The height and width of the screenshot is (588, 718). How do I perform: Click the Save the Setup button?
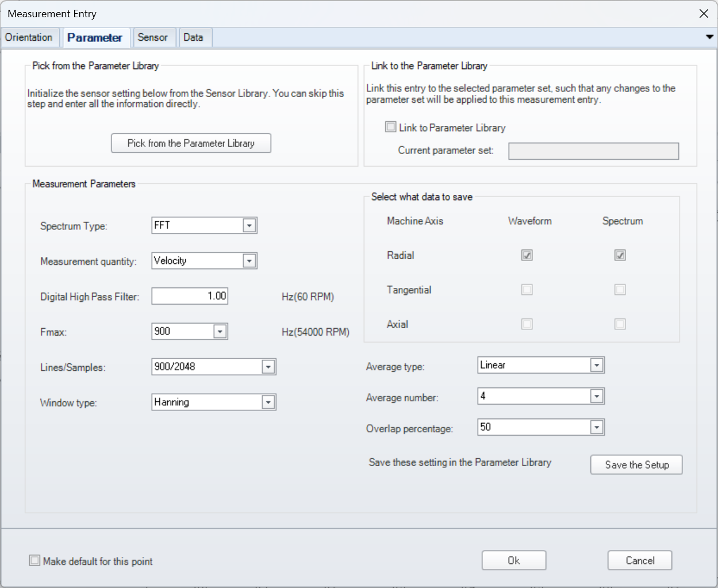[x=636, y=465]
